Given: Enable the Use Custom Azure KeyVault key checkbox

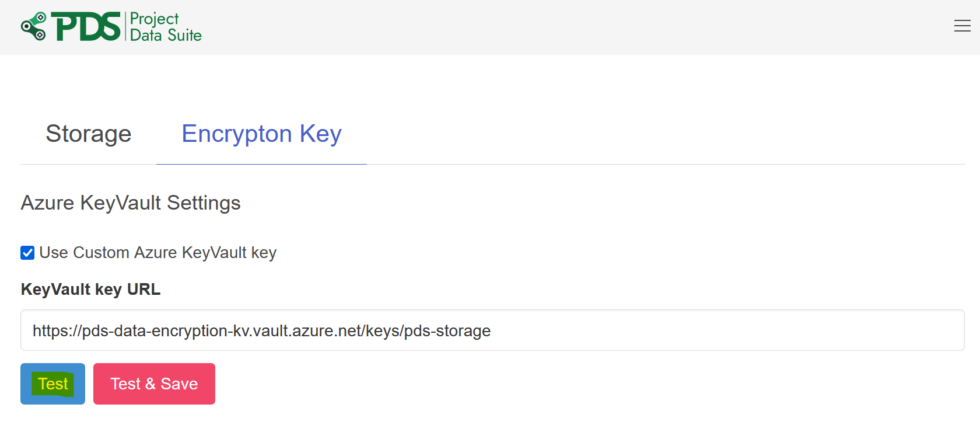Looking at the screenshot, I should tap(27, 253).
